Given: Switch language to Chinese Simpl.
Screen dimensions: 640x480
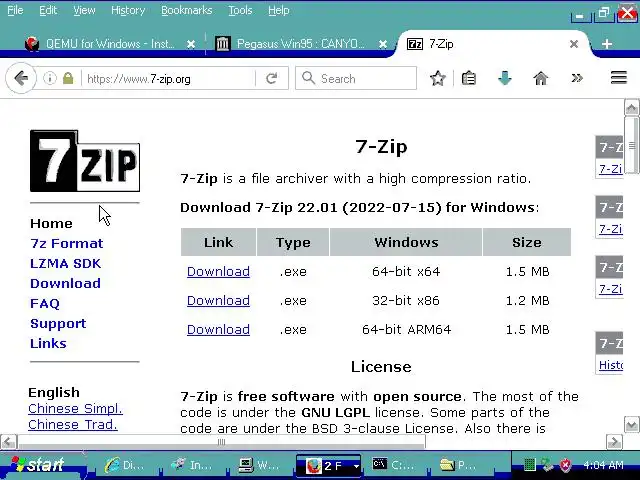Looking at the screenshot, I should click(76, 409).
